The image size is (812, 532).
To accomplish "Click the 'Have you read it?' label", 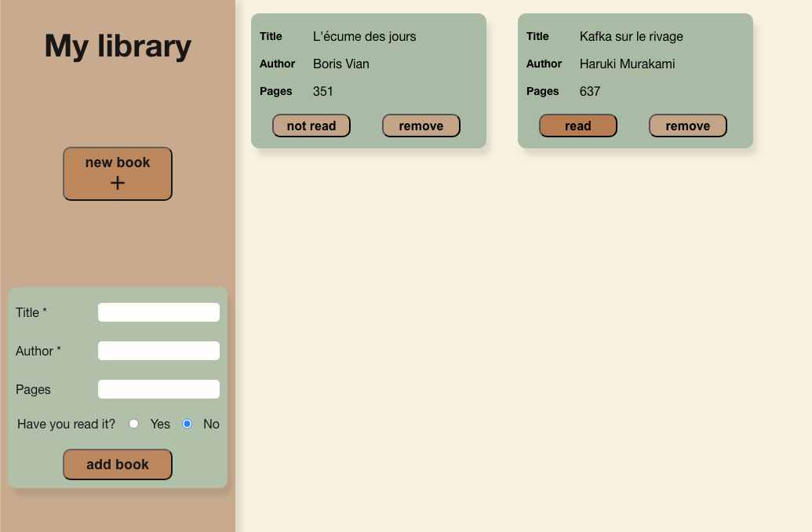I will click(x=67, y=424).
